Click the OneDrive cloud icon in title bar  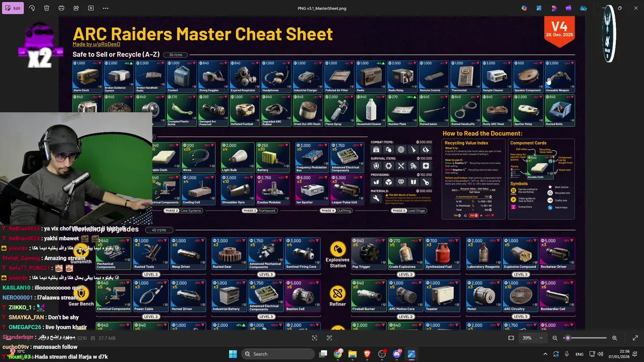(584, 8)
